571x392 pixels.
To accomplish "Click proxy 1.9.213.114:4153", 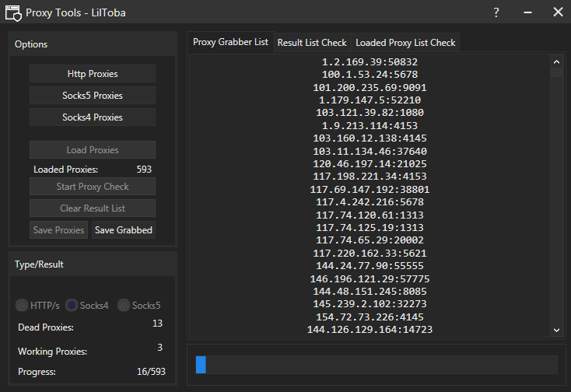I will [x=370, y=125].
